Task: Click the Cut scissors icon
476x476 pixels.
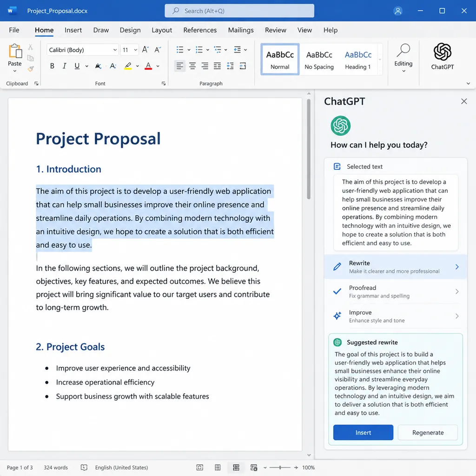Action: point(30,47)
